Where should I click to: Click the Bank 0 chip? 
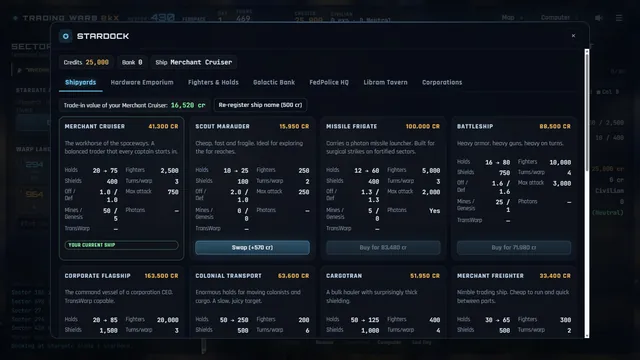[132, 62]
